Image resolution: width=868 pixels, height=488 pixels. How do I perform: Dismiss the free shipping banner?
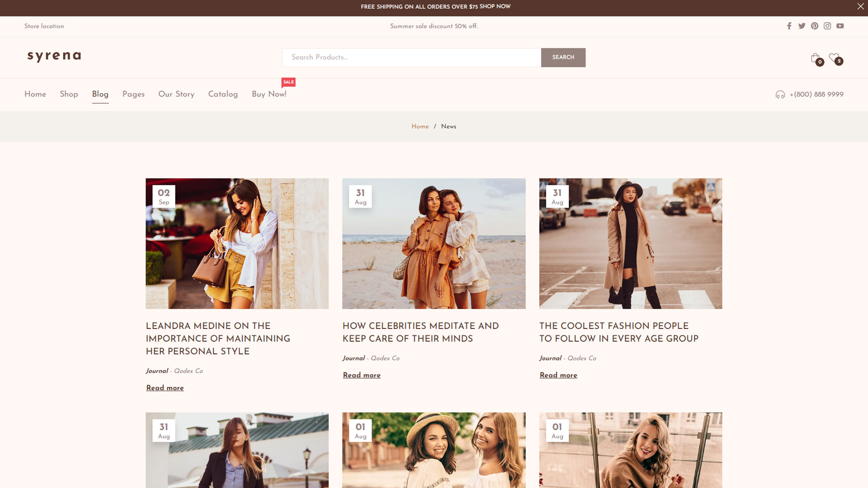click(860, 6)
